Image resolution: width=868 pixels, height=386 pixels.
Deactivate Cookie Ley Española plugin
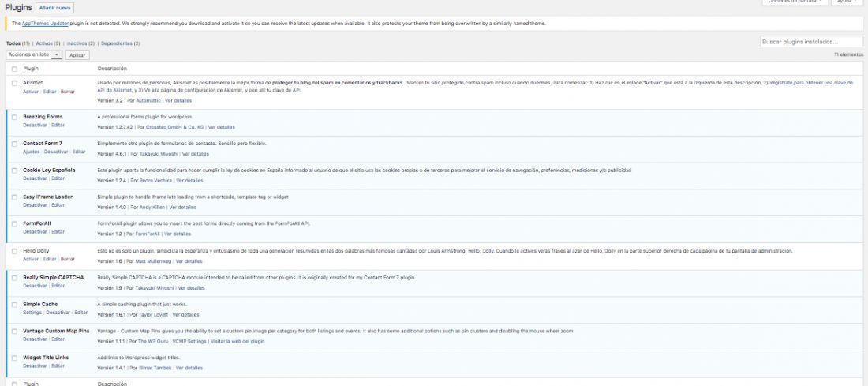36,178
